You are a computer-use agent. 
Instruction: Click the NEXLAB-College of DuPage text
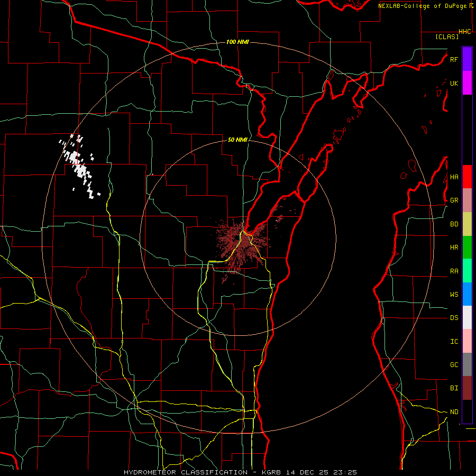(423, 6)
